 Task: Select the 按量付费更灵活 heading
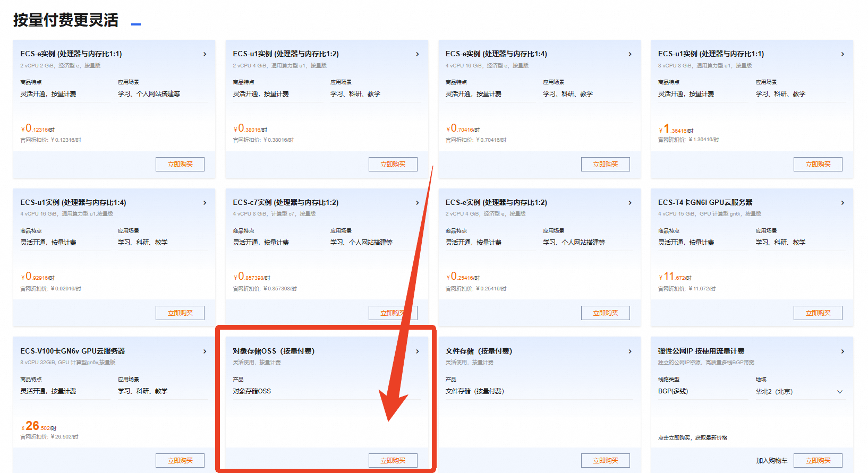(66, 20)
